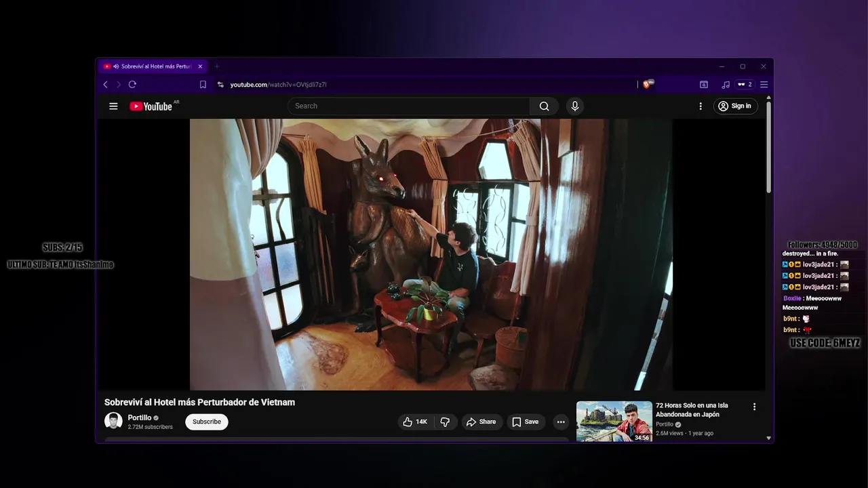Click the 2.72M subscribers text
868x488 pixels.
pos(151,427)
